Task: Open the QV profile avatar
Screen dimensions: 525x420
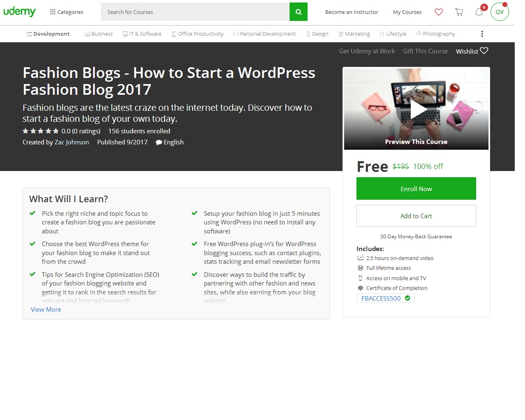Action: [x=500, y=11]
